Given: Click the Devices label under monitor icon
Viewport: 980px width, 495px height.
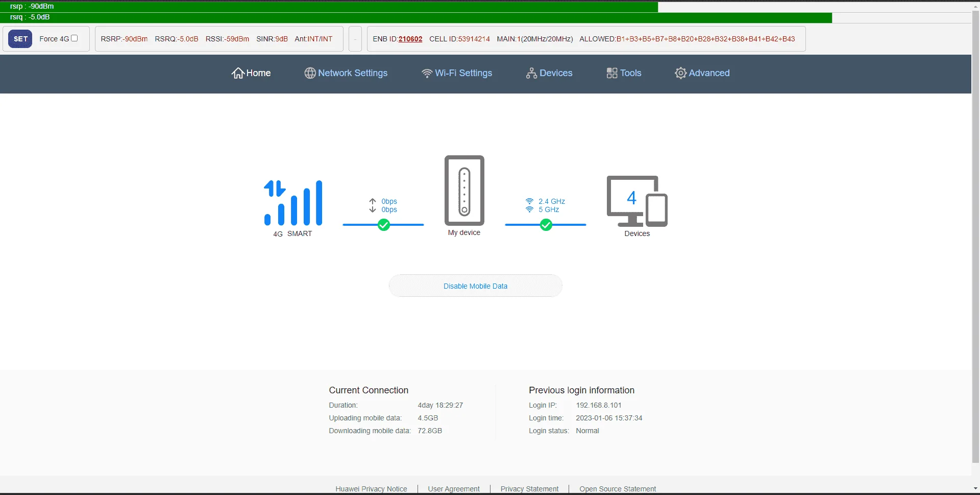Looking at the screenshot, I should 637,233.
